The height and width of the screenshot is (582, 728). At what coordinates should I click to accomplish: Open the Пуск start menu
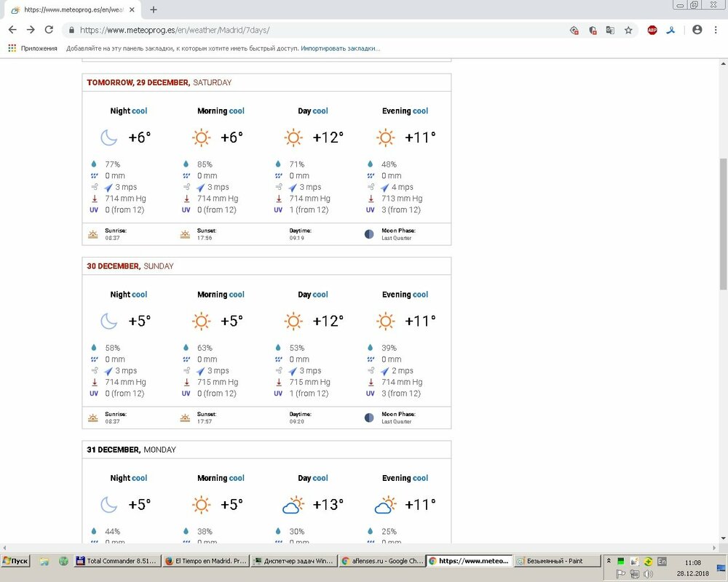[15, 561]
